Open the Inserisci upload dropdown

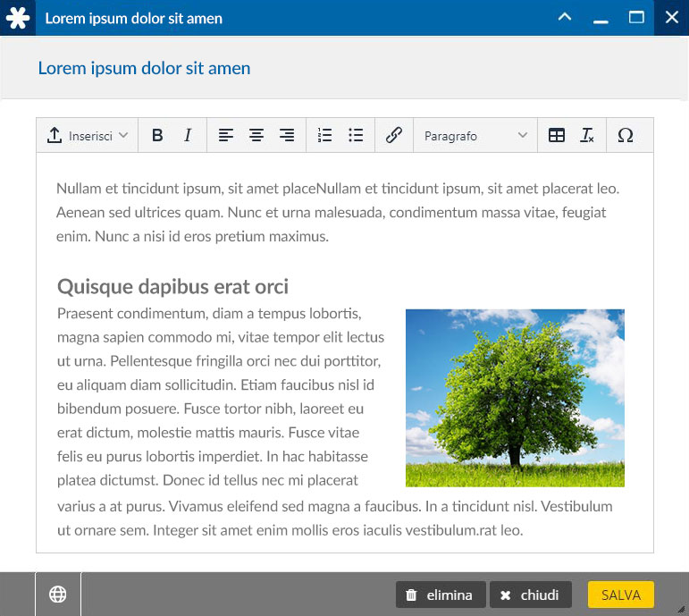[88, 135]
